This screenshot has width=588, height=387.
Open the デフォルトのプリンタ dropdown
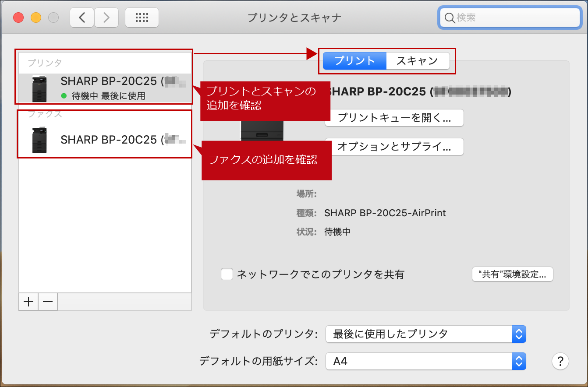[426, 334]
